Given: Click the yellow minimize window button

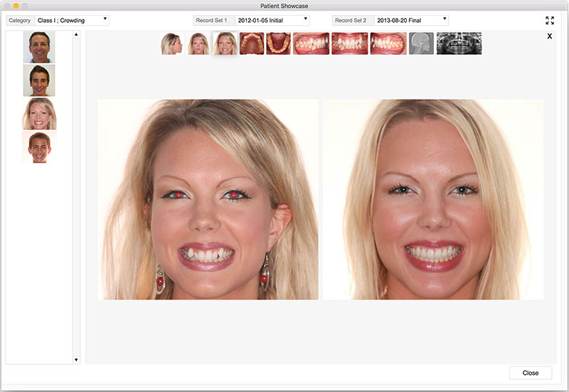Looking at the screenshot, I should [16, 6].
